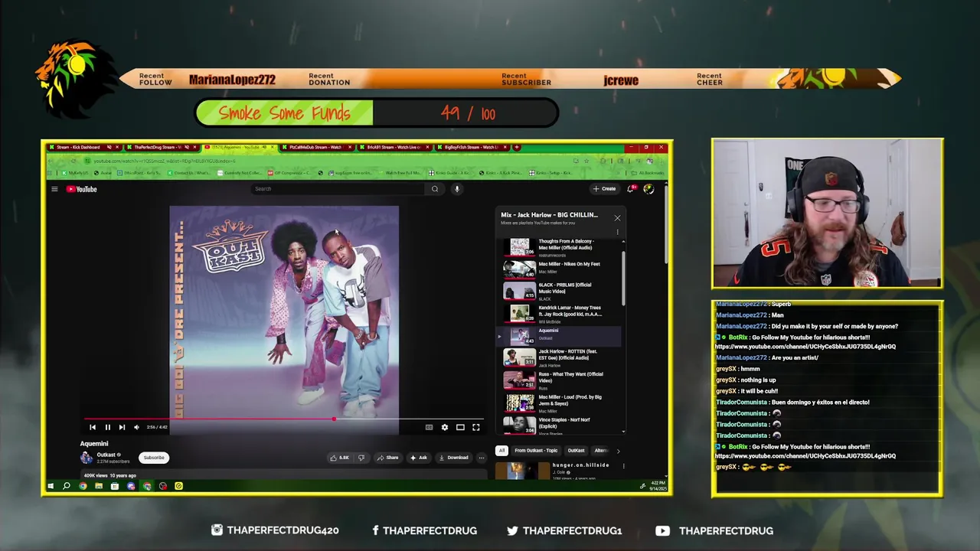Open Chrome from the taskbar
Viewport: 980px width, 551px height.
83,486
